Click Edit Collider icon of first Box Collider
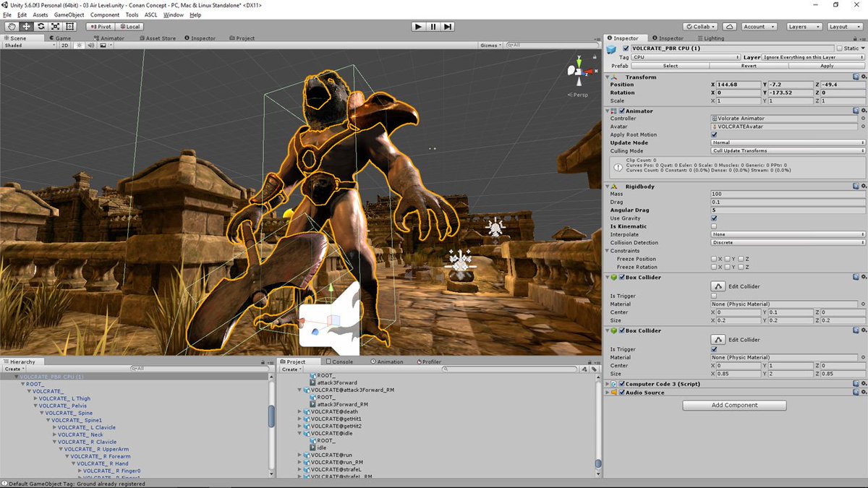Viewport: 868px width, 488px height. 718,286
